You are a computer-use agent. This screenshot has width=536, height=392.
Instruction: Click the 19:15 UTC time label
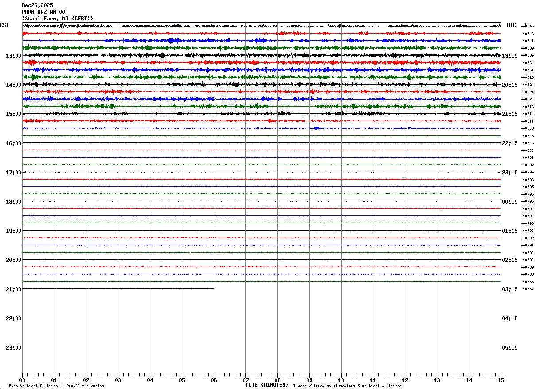[510, 56]
